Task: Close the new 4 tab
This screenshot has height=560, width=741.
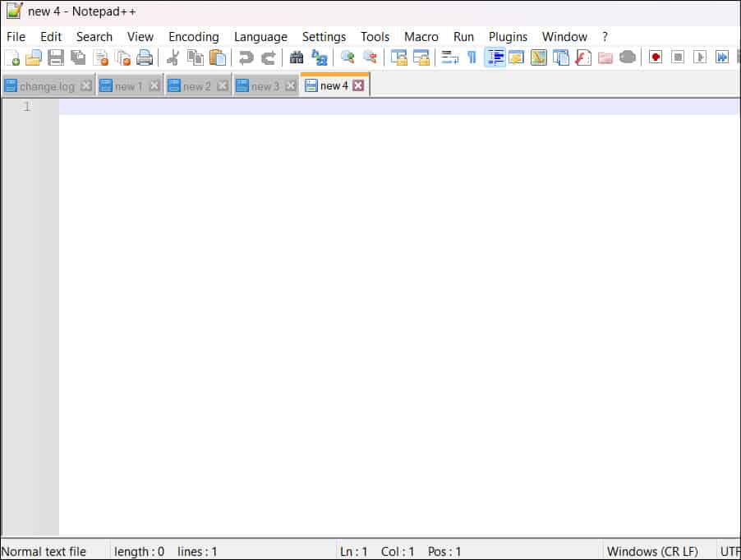Action: [x=357, y=85]
